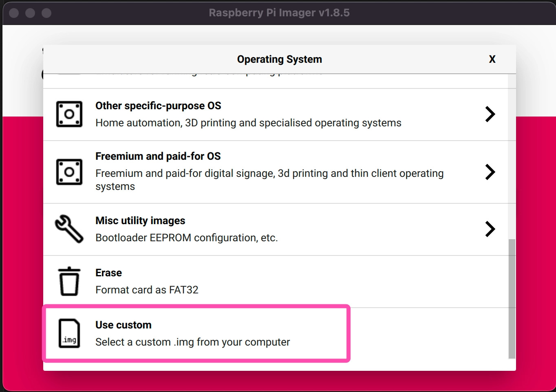Click the OS list vertical scrollbar thumb
Viewport: 556px width, 392px height.
coord(512,299)
